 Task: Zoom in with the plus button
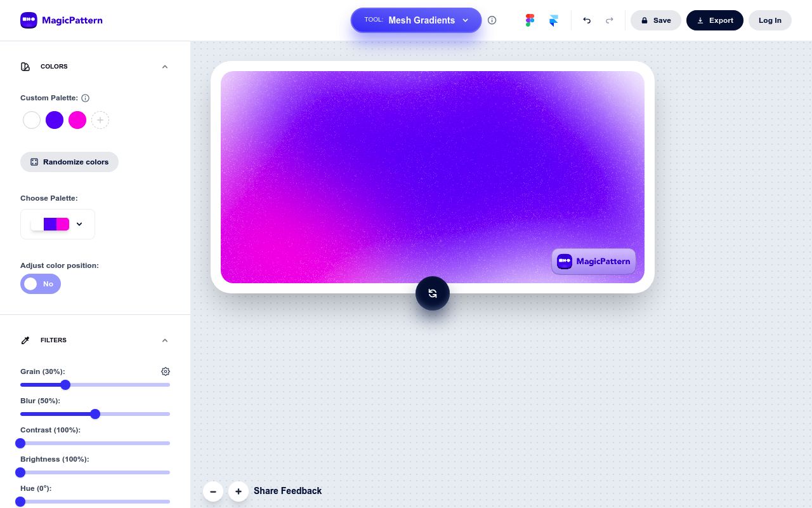[x=239, y=491]
